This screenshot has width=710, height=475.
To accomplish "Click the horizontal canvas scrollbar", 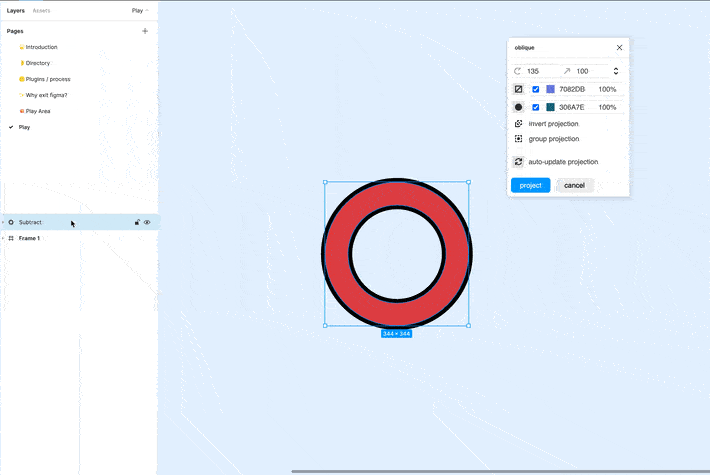I will [500, 471].
